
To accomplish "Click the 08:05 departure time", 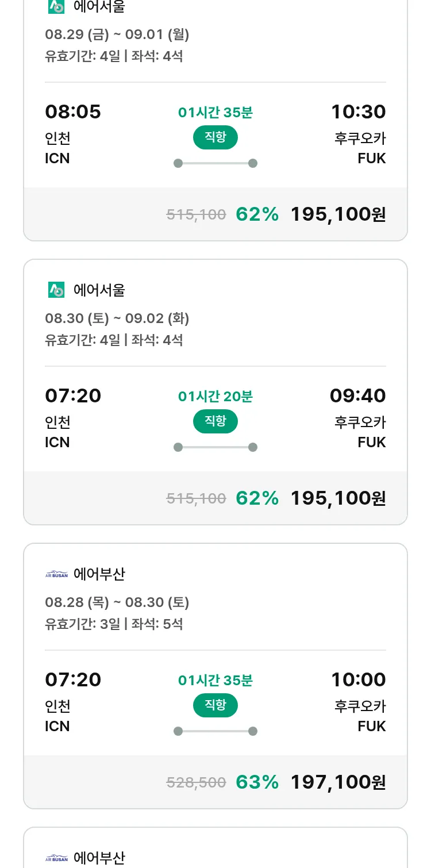I will pos(73,112).
